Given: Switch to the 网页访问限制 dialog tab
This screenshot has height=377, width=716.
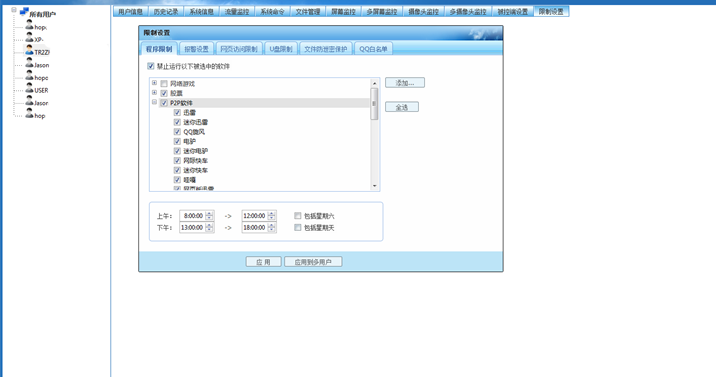Looking at the screenshot, I should tap(239, 49).
